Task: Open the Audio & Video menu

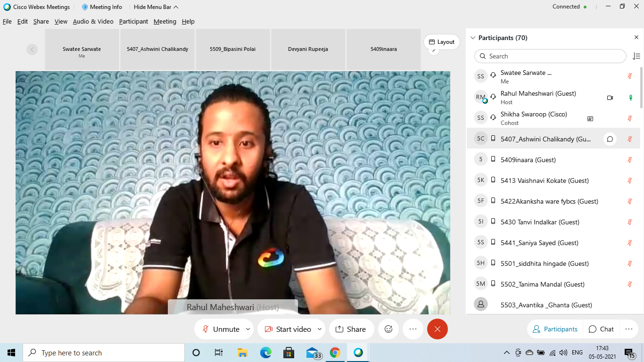Action: click(x=93, y=21)
